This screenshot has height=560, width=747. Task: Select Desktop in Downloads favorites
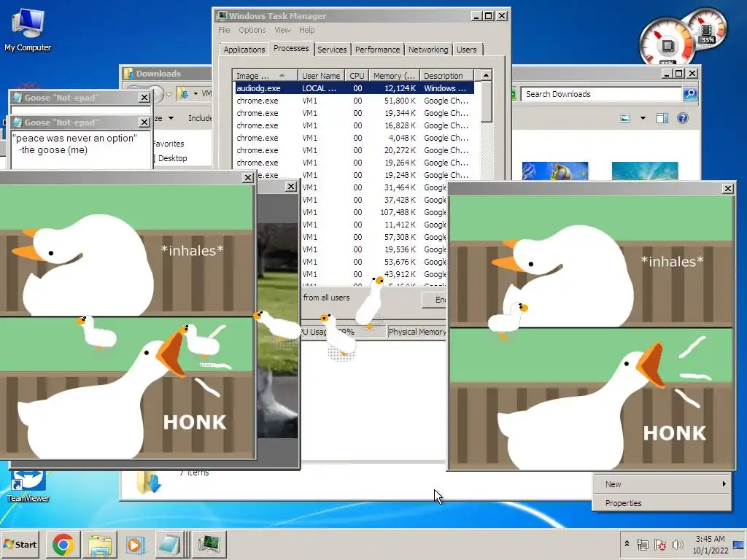(x=172, y=158)
